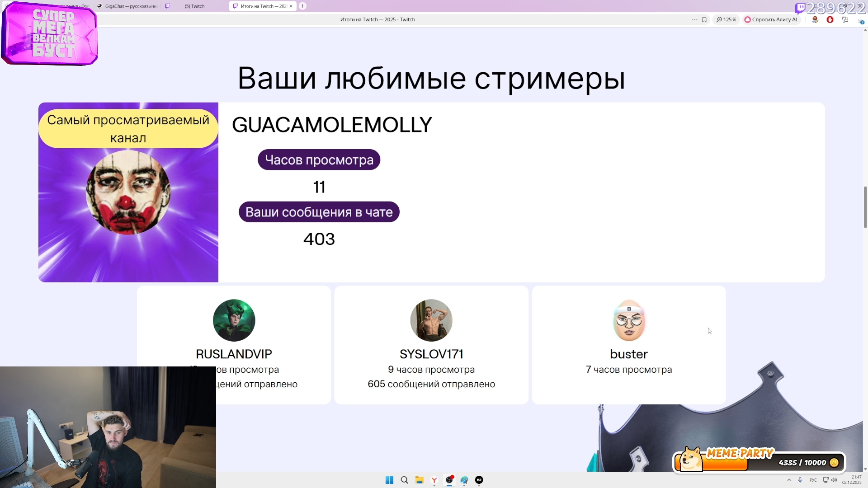Image resolution: width=868 pixels, height=488 pixels.
Task: Click the Ask Alice AI button
Action: [771, 19]
